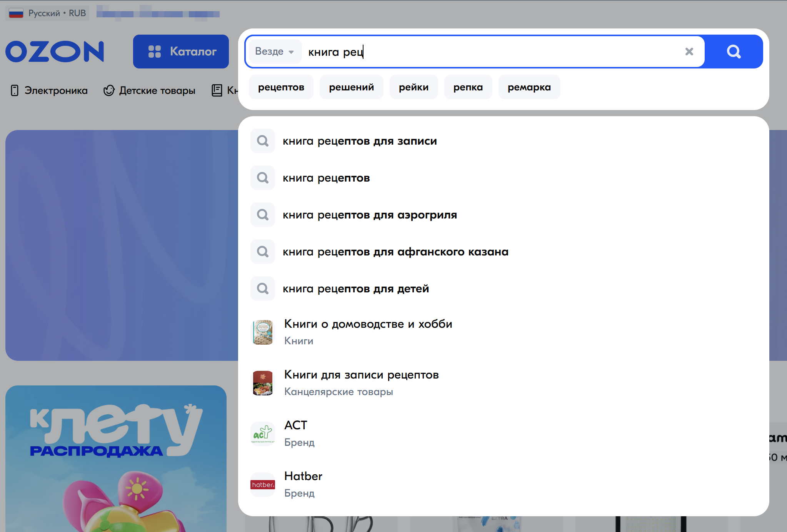787x532 pixels.
Task: Click the phone icon beside Электроника
Action: pos(15,90)
